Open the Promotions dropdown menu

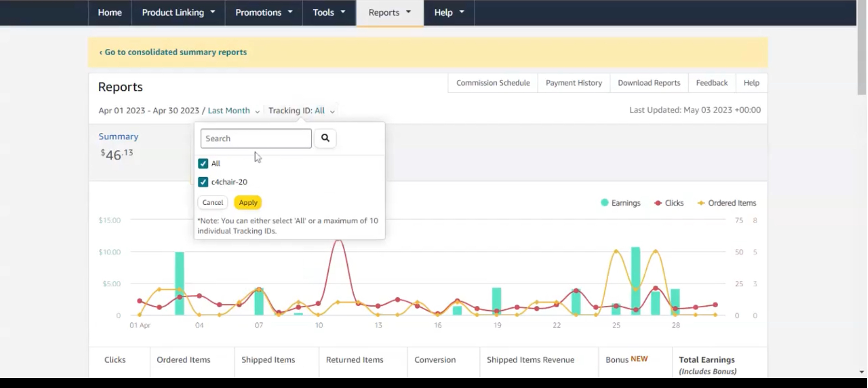264,13
